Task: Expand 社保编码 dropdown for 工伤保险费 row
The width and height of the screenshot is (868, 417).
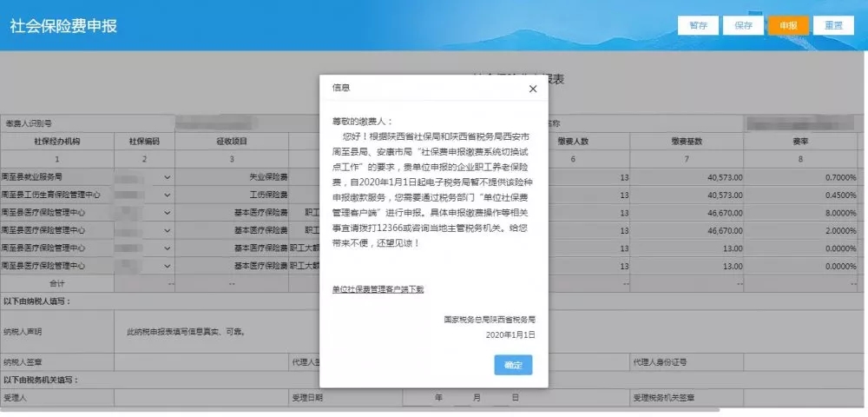Action: click(168, 195)
